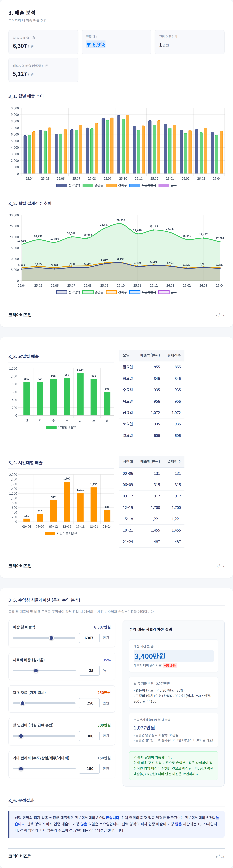233x868 pixels.
Task: Toggle 강북구 legend in monthly sales chart
Action: click(116, 185)
